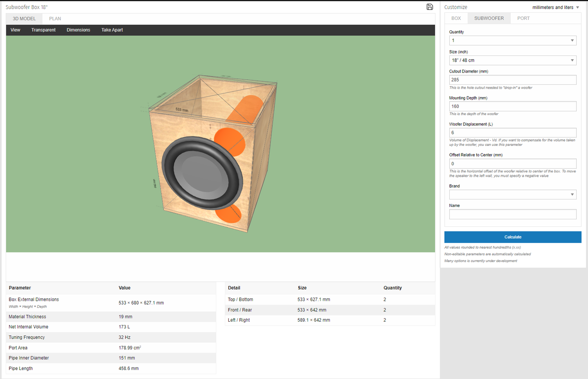Image resolution: width=588 pixels, height=379 pixels.
Task: Open the millimeters and liters units dropdown
Action: [x=556, y=7]
